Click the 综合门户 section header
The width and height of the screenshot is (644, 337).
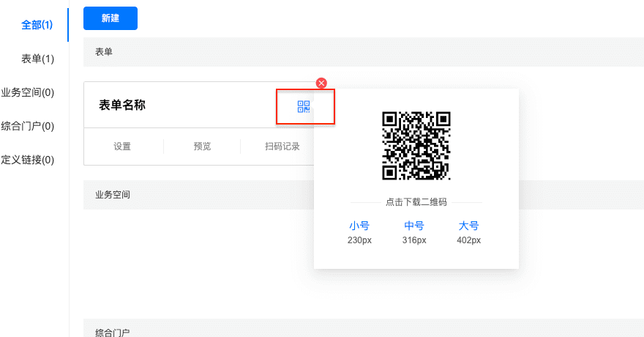click(x=364, y=328)
